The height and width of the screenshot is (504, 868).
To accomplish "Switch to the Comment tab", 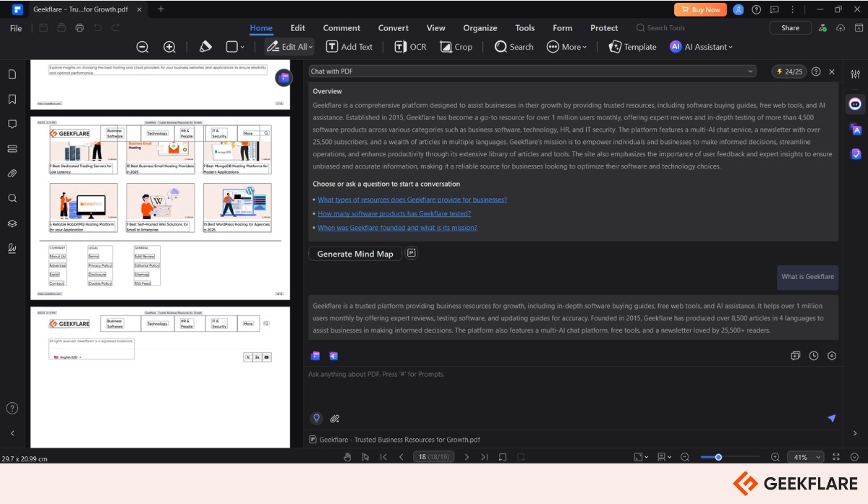I will tap(341, 28).
